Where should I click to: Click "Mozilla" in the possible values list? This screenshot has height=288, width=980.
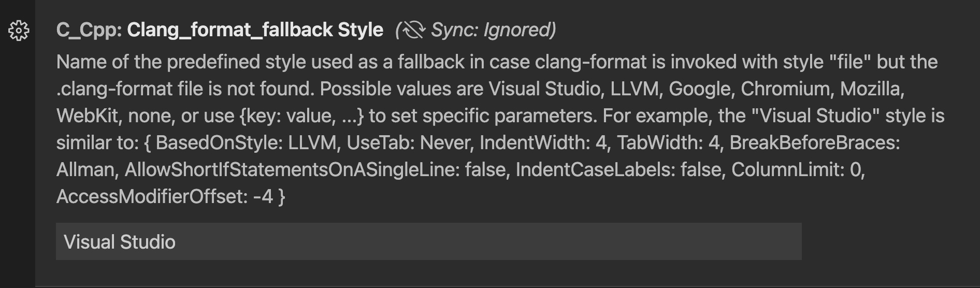tap(871, 89)
